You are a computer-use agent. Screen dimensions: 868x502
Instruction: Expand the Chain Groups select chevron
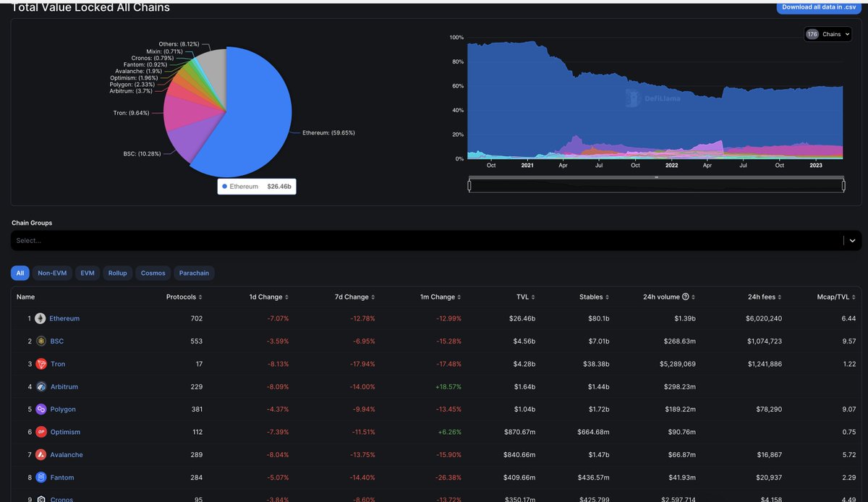(852, 241)
